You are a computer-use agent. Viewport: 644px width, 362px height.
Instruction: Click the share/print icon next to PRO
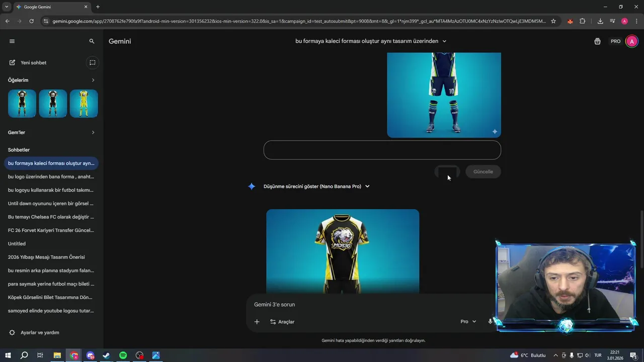[x=597, y=41]
